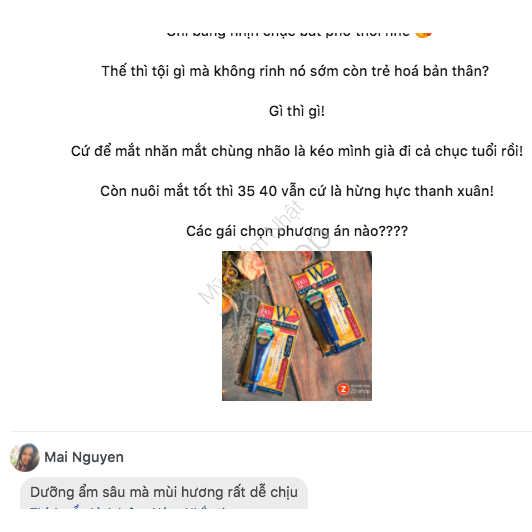Click the Zô shop logo badge in photo
Image resolution: width=532 pixels, height=532 pixels.
(354, 389)
